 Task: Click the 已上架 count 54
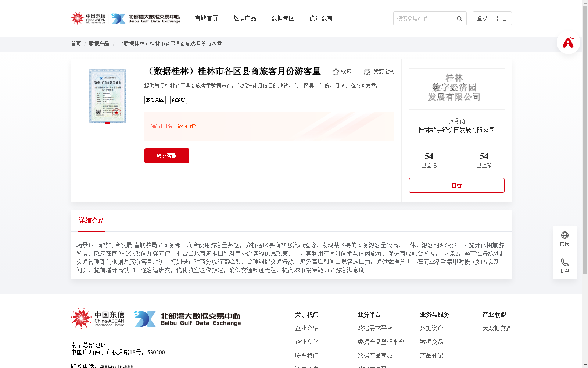[484, 156]
